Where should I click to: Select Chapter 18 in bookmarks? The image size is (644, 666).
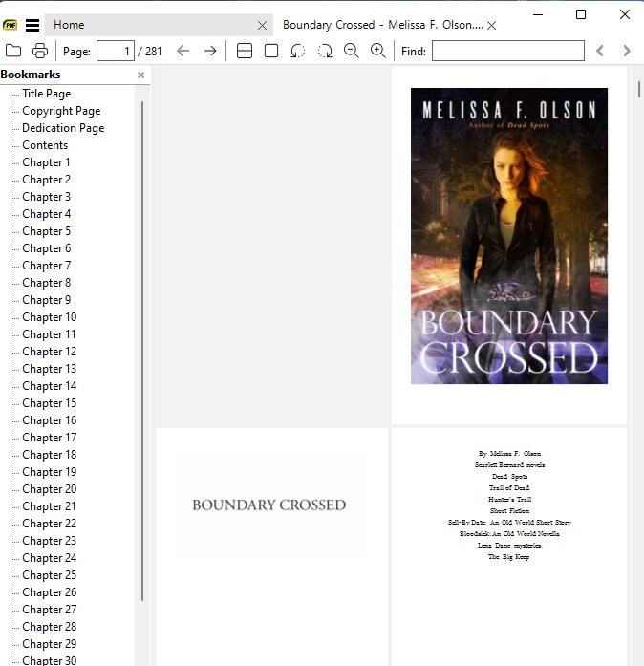click(x=50, y=455)
